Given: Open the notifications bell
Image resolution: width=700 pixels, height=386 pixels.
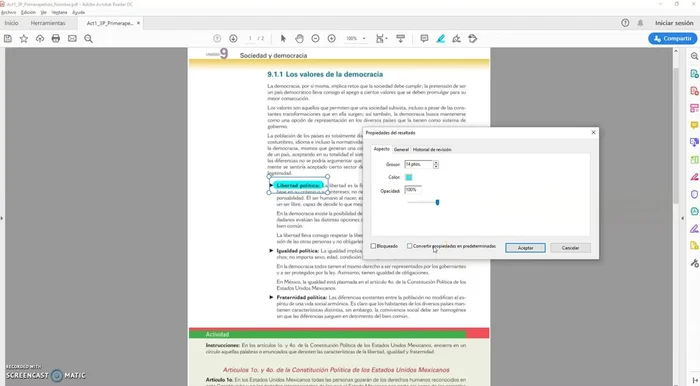Looking at the screenshot, I should point(640,23).
